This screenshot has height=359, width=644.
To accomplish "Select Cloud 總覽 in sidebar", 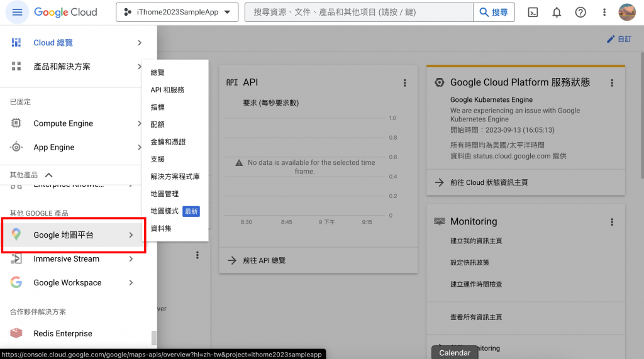I will pyautogui.click(x=53, y=43).
